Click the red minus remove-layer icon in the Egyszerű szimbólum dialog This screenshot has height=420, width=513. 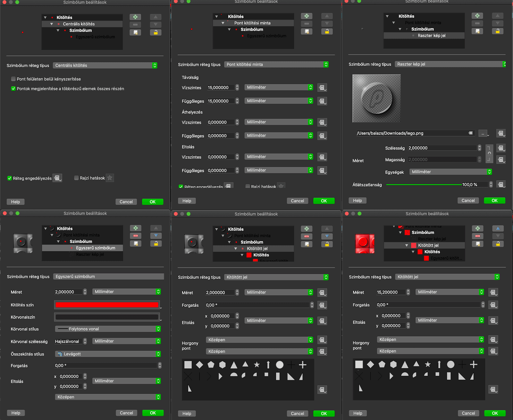click(x=135, y=236)
